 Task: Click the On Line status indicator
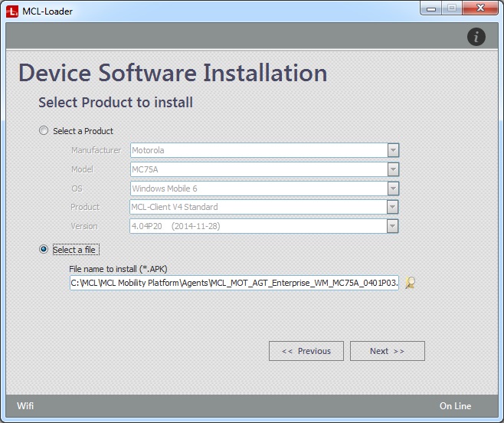455,406
